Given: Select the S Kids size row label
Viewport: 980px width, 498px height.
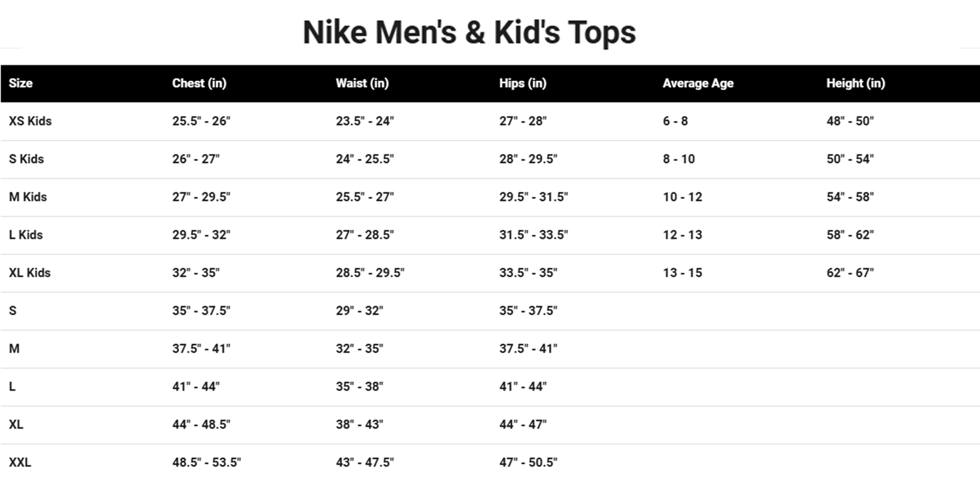Looking at the screenshot, I should point(26,159).
